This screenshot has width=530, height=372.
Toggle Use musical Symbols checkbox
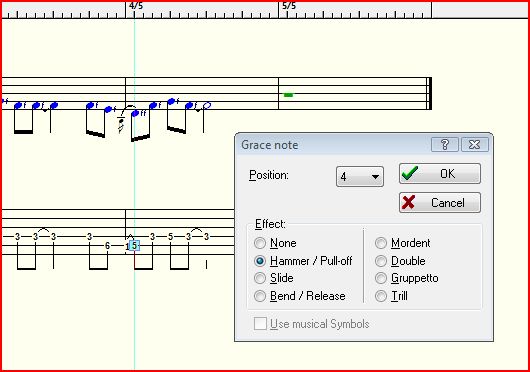click(x=260, y=324)
